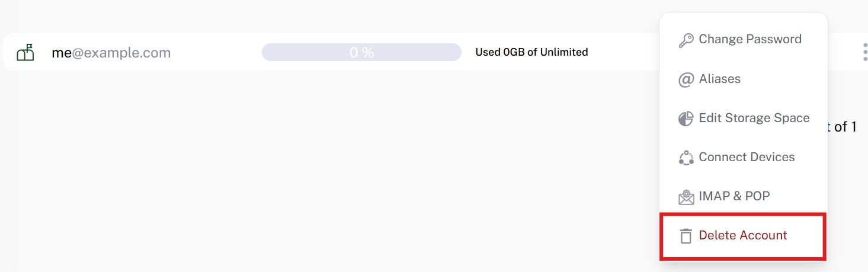
Task: Click the Used 0GB of Unlimited text
Action: (x=531, y=52)
